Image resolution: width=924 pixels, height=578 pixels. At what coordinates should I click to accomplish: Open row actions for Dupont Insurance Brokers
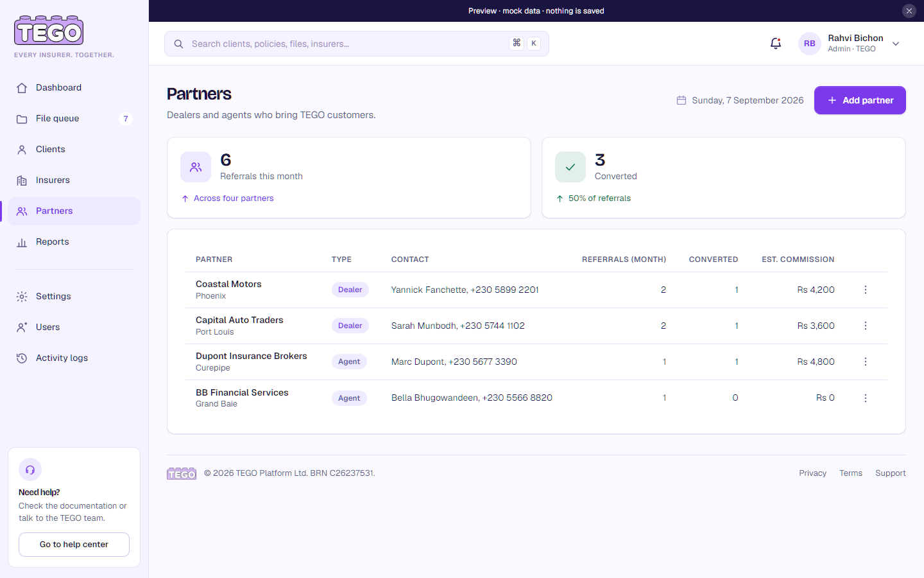click(x=866, y=362)
